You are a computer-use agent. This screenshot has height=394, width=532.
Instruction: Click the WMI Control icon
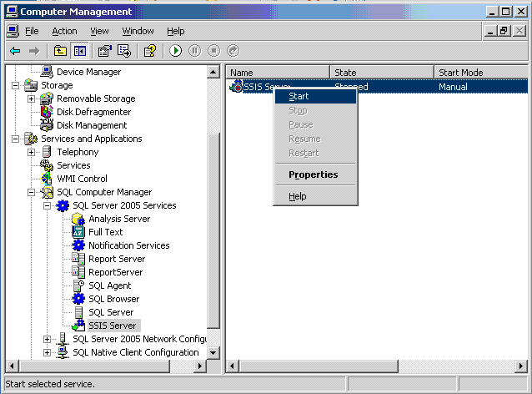[x=47, y=179]
